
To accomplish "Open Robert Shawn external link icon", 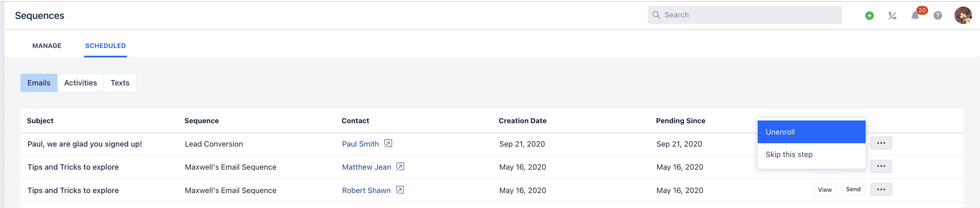I will (x=400, y=190).
